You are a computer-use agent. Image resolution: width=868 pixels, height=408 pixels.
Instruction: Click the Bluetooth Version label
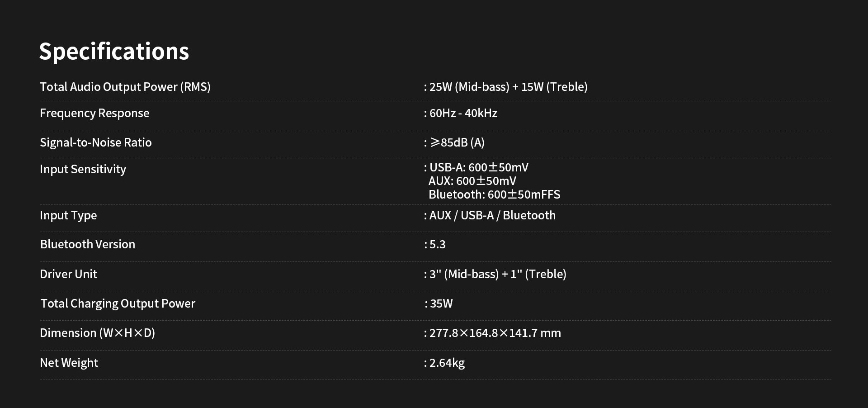(88, 244)
